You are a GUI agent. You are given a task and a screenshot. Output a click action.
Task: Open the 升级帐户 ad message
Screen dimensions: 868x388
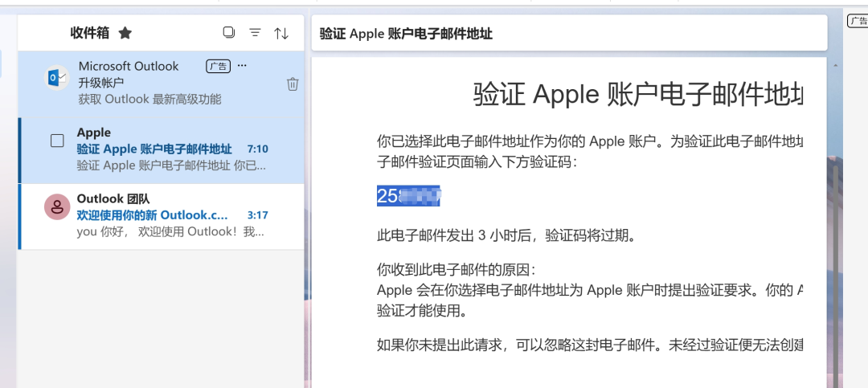point(162,84)
